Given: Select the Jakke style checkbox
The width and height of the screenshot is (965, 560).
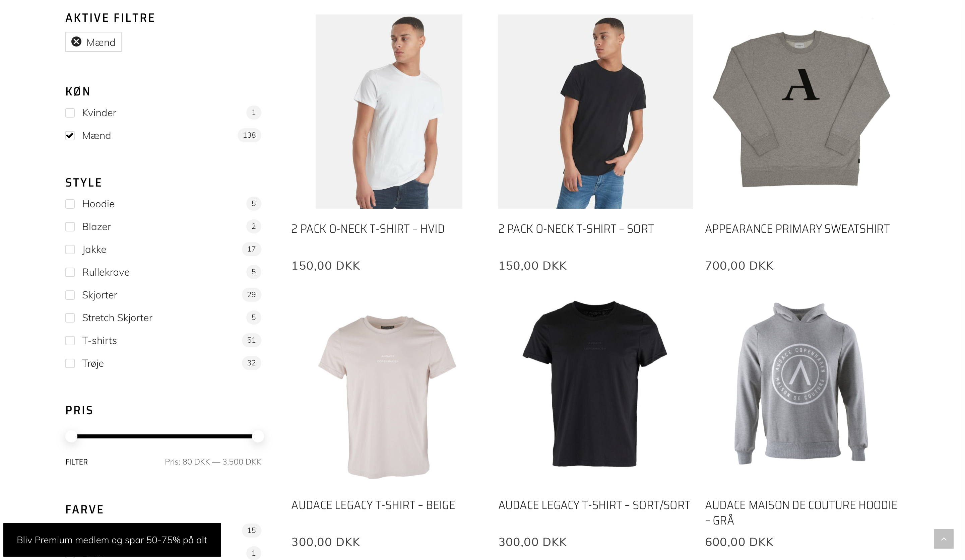Looking at the screenshot, I should click(x=70, y=250).
